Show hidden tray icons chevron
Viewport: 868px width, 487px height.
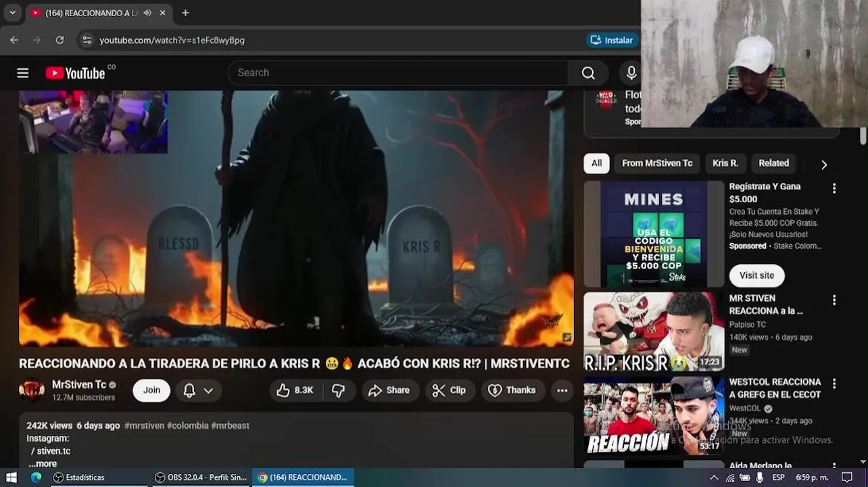click(x=714, y=478)
